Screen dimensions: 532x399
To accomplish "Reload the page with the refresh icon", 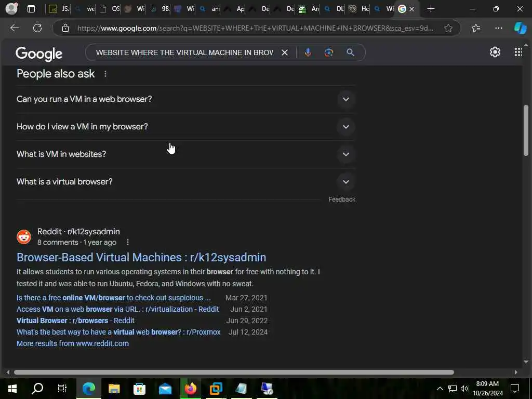I will coord(37,28).
